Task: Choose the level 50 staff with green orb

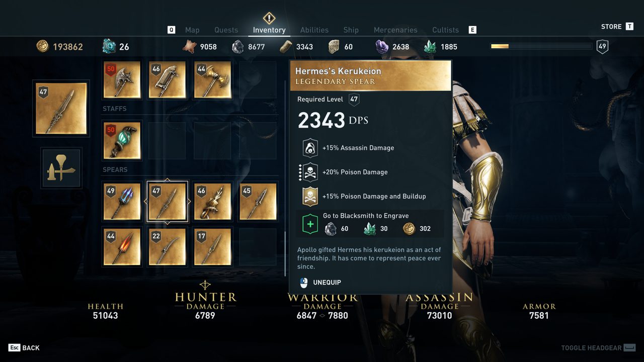Action: 122,141
